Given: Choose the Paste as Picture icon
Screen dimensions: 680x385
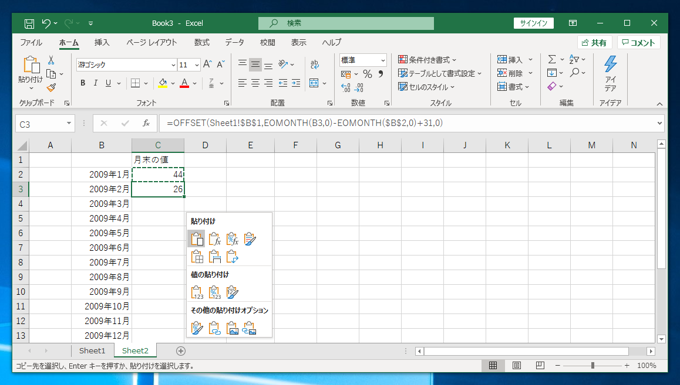Looking at the screenshot, I should 232,328.
